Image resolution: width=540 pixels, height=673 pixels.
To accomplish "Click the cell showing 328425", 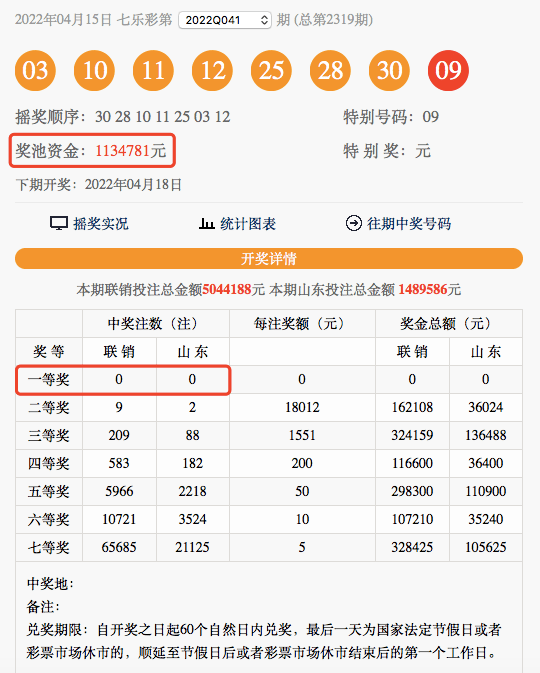I will (412, 548).
